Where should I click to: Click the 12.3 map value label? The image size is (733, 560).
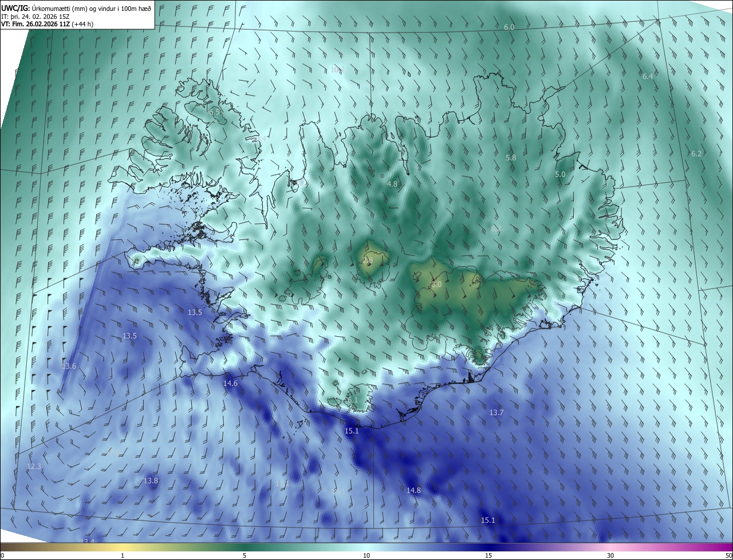(x=34, y=467)
